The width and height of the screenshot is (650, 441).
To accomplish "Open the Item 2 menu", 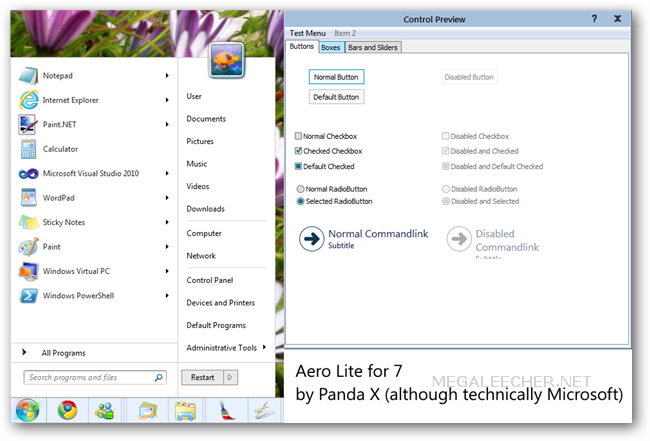I will point(345,33).
